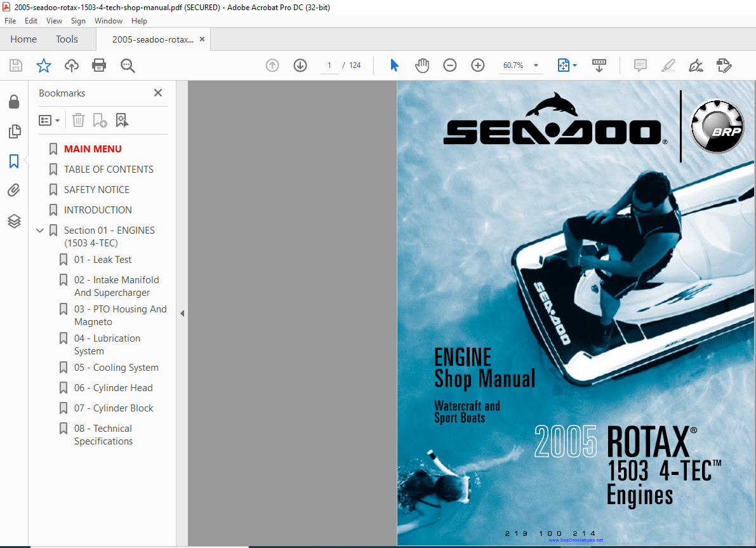Image resolution: width=756 pixels, height=548 pixels.
Task: Open the Window menu
Action: [109, 21]
